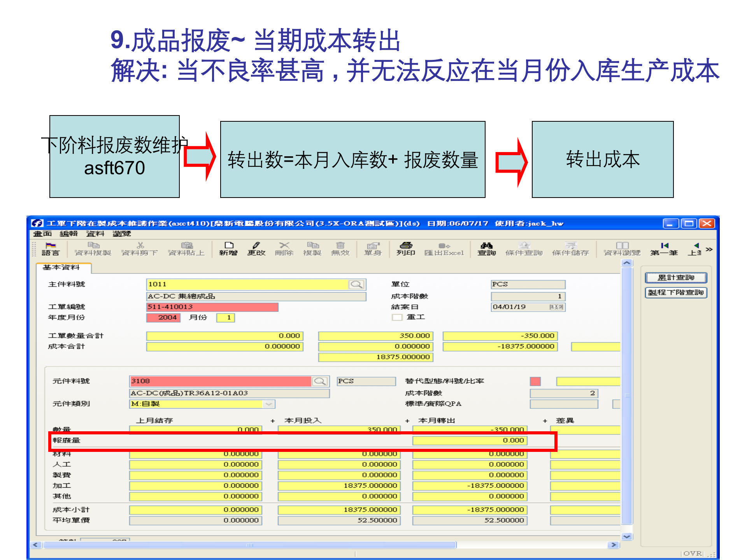Open the 元件類別 dropdown showing M:自製

tap(268, 404)
